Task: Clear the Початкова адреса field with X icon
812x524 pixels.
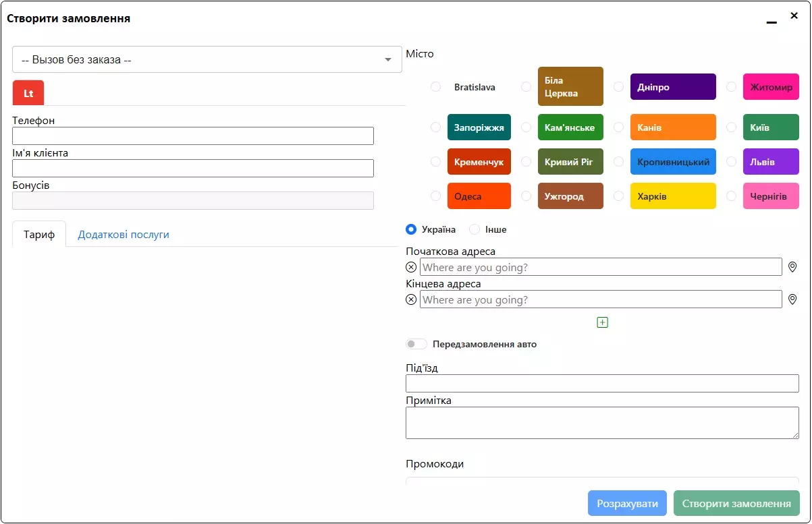Action: pyautogui.click(x=411, y=268)
